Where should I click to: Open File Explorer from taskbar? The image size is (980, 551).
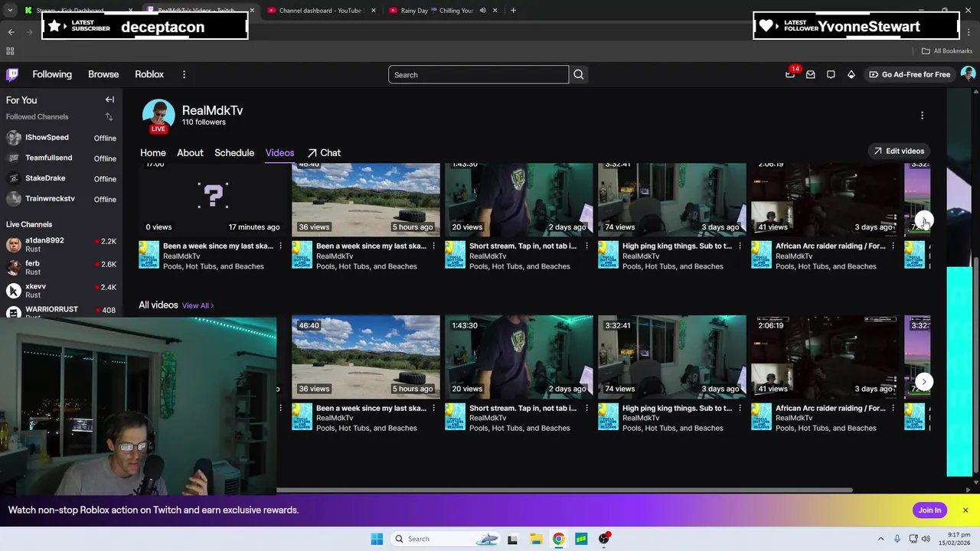[x=536, y=539]
